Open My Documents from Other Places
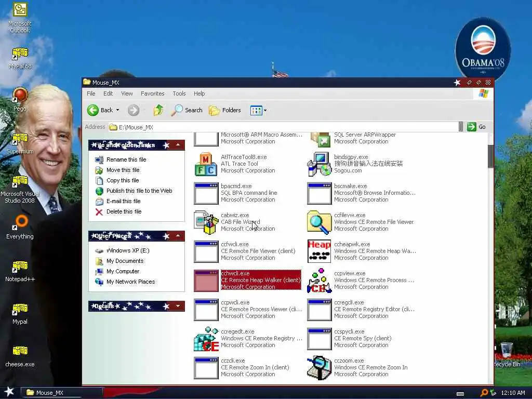 (x=125, y=261)
